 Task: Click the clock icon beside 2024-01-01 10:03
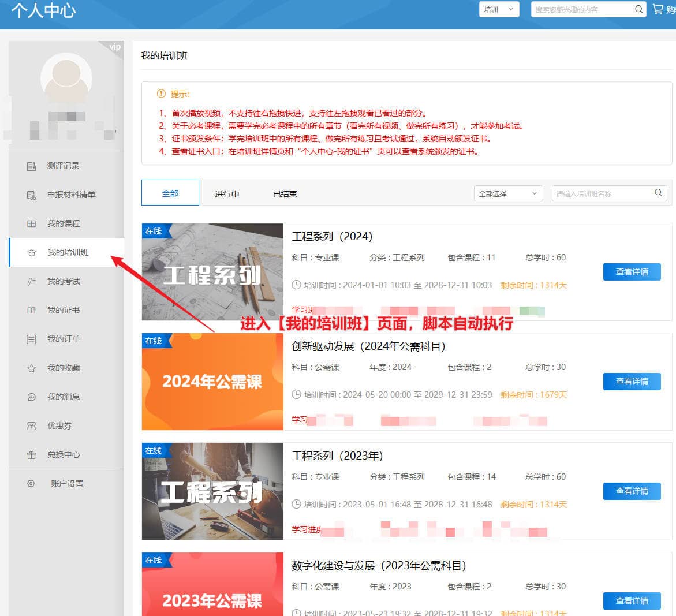[x=296, y=285]
